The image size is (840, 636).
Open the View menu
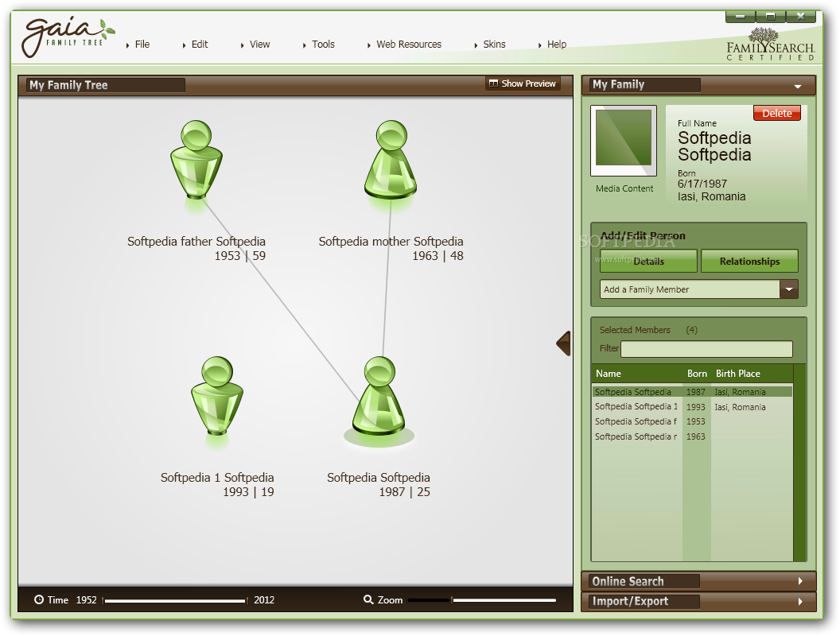point(259,45)
